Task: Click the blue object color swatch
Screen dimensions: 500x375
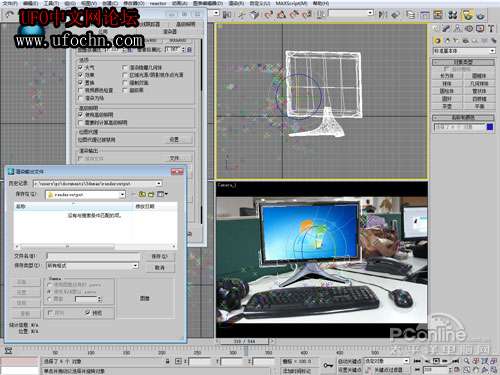Action: (490, 127)
